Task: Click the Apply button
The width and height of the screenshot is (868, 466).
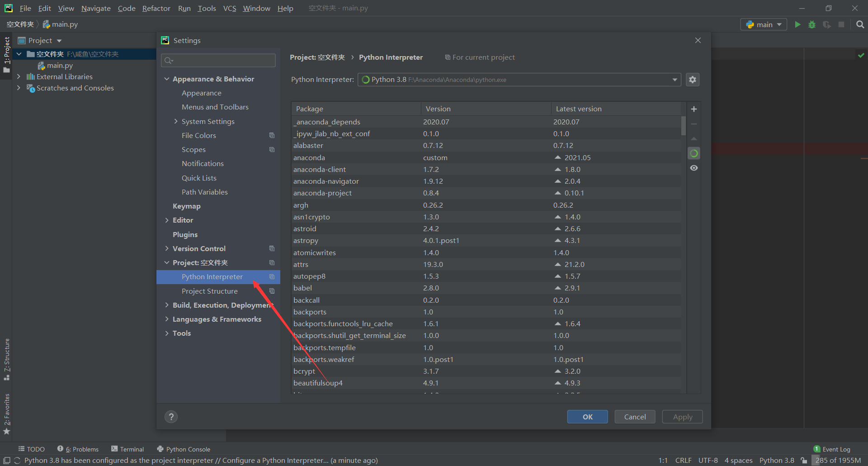Action: click(682, 417)
